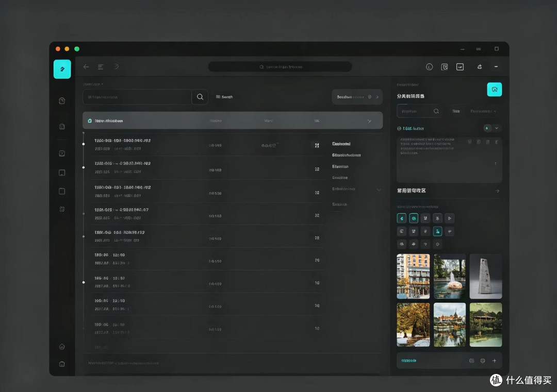Go back with the left arrow icon

coord(86,66)
